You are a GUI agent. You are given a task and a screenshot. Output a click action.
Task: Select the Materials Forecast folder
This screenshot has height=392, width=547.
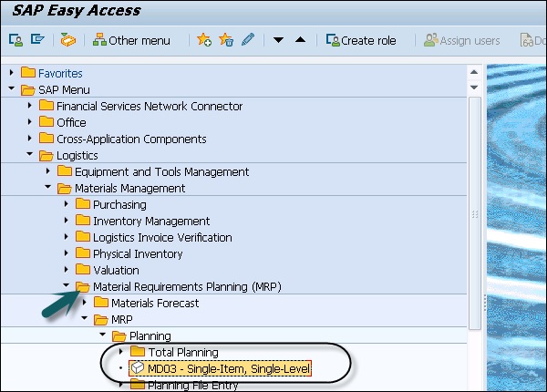(154, 303)
